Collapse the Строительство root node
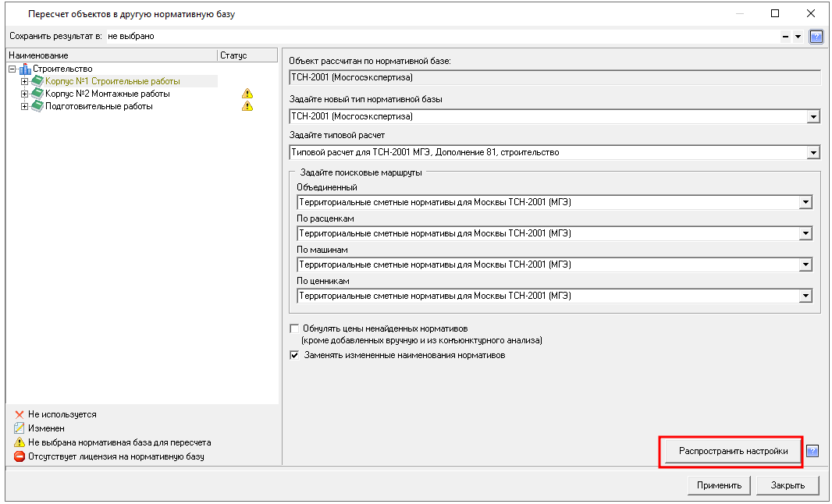 (x=12, y=69)
